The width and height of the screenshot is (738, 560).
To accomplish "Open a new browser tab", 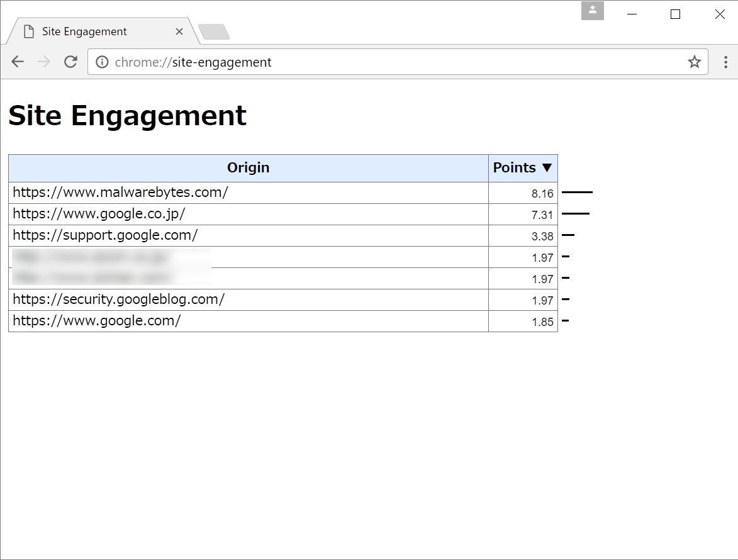I will click(x=214, y=31).
